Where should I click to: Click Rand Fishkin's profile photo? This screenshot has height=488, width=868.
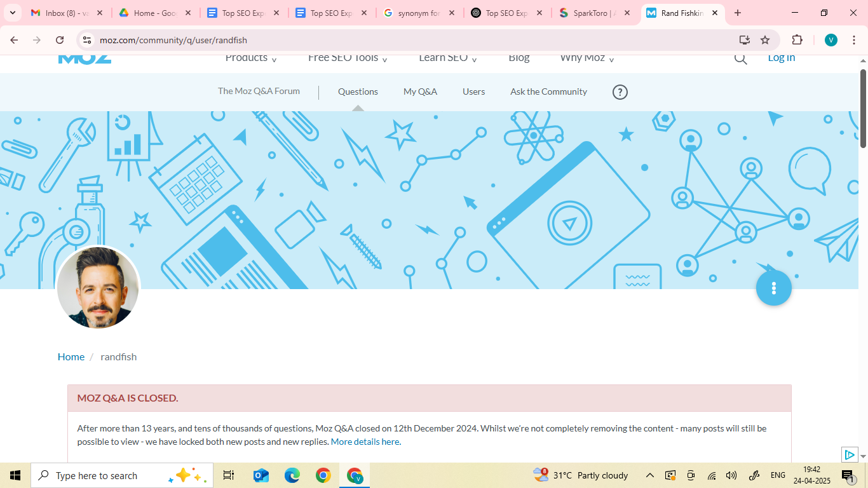pyautogui.click(x=98, y=287)
